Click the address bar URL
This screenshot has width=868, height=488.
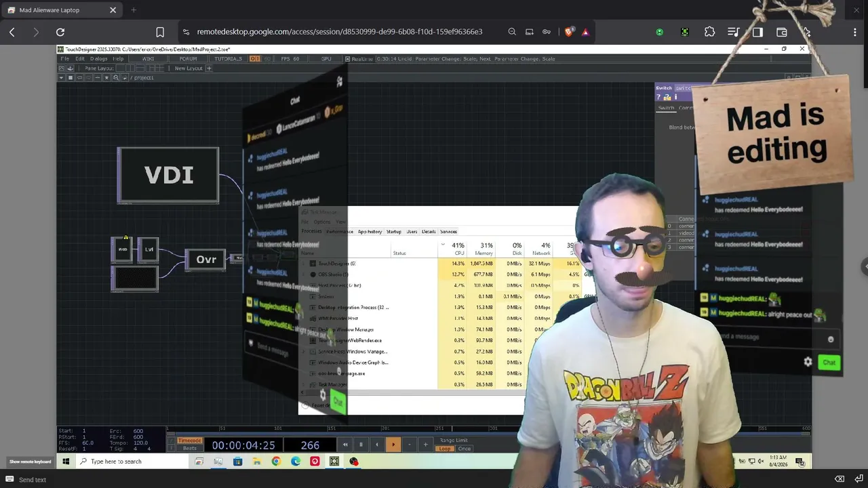click(340, 32)
